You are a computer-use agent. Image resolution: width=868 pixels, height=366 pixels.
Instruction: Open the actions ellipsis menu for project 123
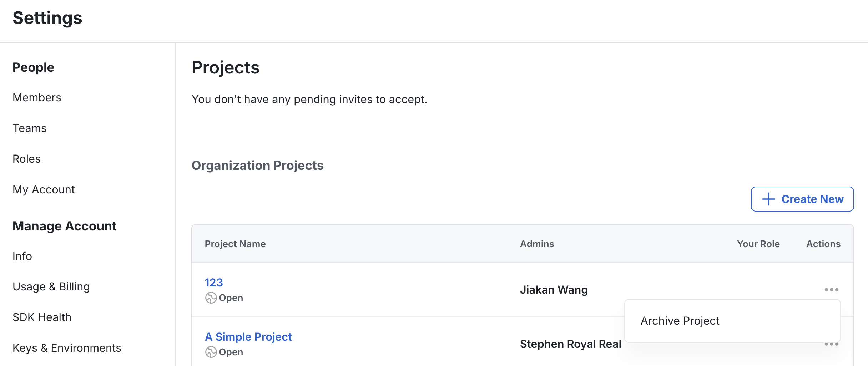[832, 290]
